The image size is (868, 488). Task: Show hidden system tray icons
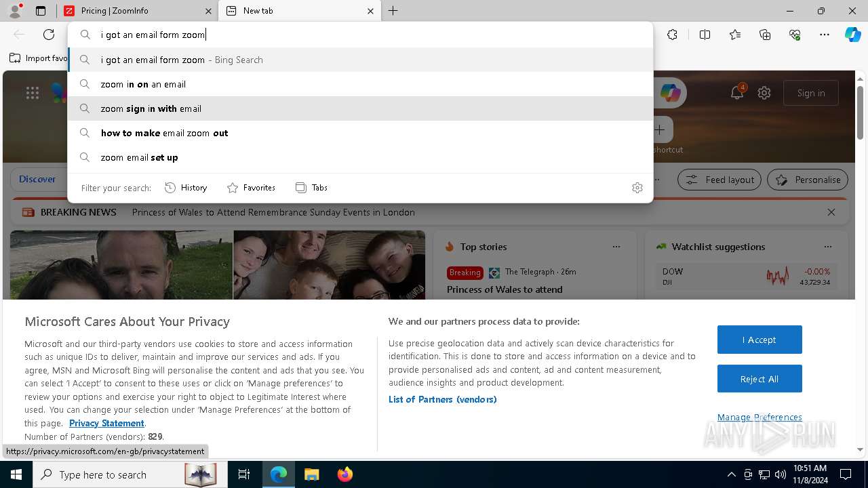[731, 474]
